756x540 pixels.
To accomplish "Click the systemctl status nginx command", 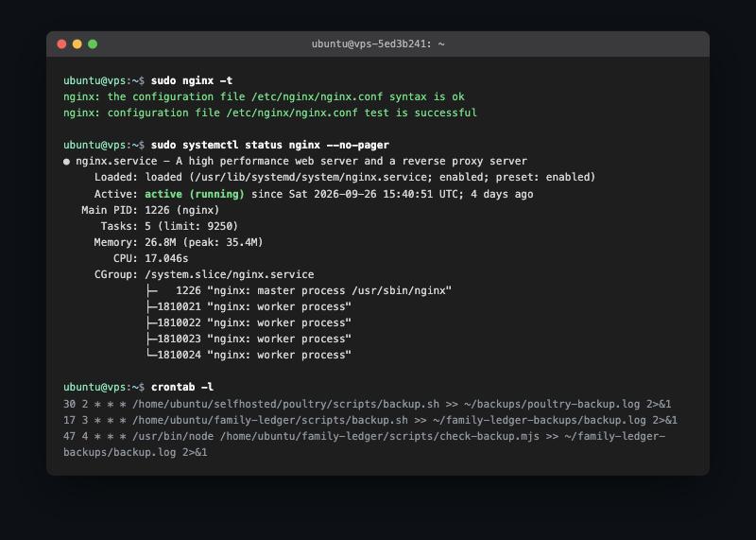I will coord(270,145).
